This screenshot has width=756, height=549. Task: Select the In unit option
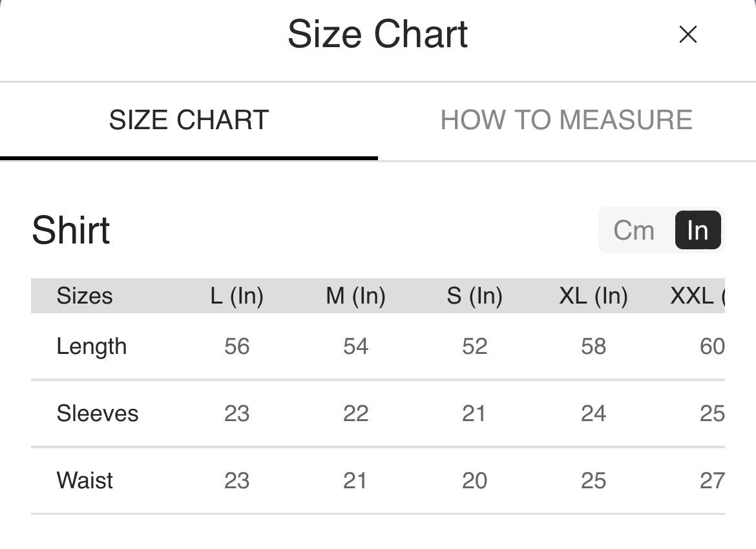click(x=698, y=230)
